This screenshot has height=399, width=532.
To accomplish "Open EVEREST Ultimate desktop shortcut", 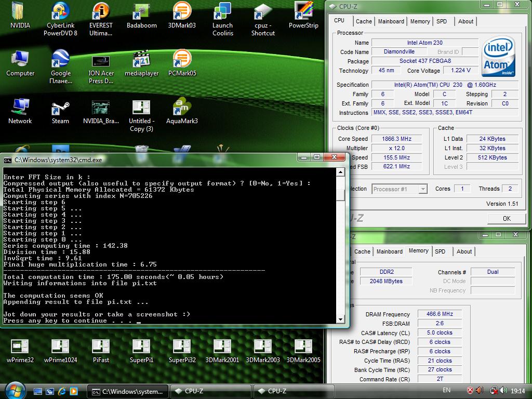I will pos(101,19).
